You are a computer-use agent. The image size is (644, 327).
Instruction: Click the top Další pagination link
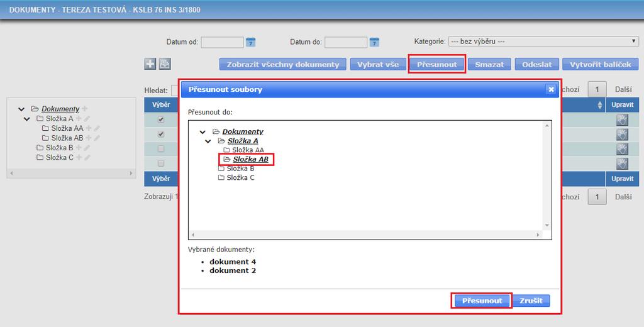coord(623,89)
